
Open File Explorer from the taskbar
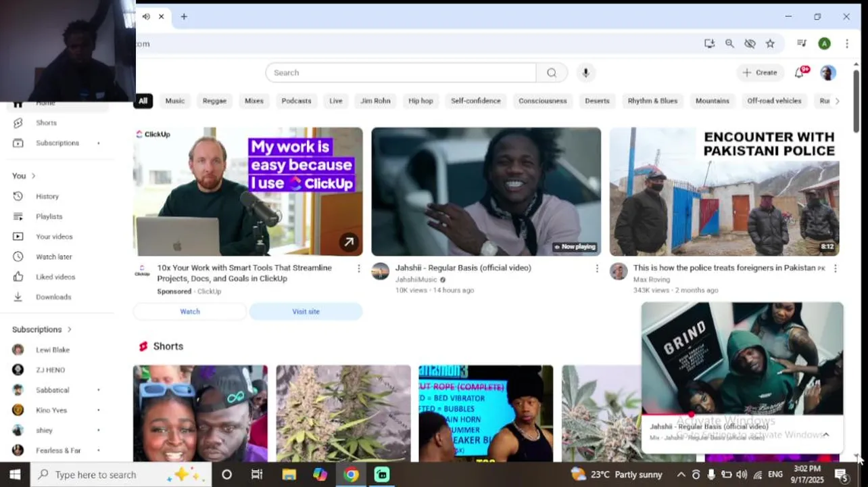click(289, 475)
